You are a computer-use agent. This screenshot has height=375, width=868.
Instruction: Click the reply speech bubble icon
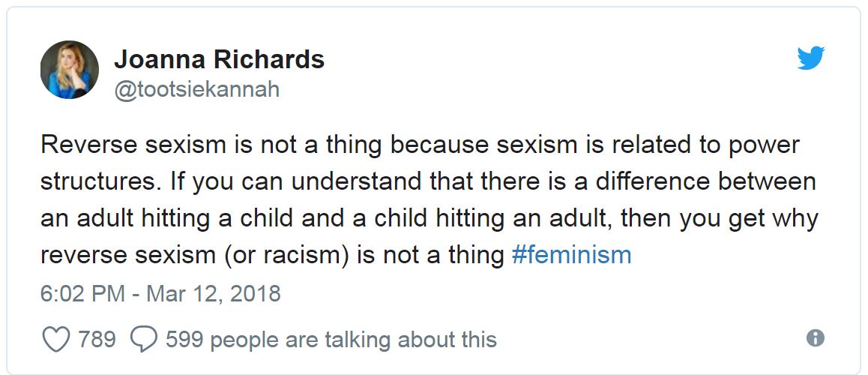pyautogui.click(x=143, y=339)
